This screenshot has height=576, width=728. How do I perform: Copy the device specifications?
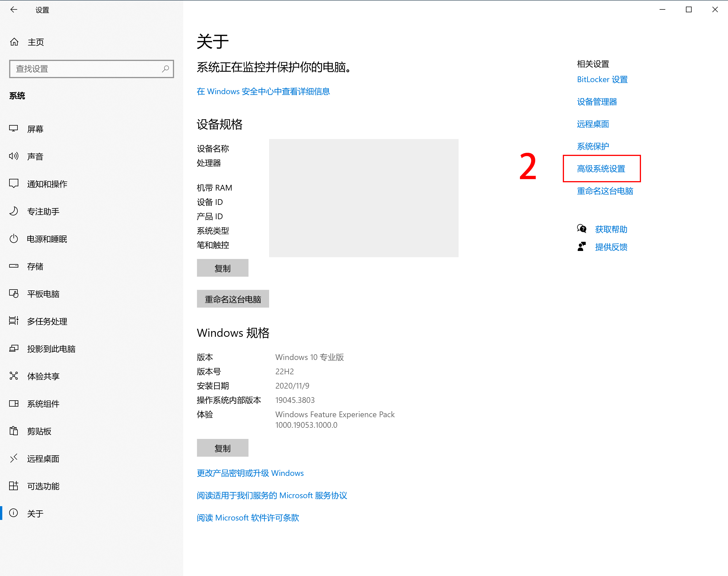click(x=222, y=268)
